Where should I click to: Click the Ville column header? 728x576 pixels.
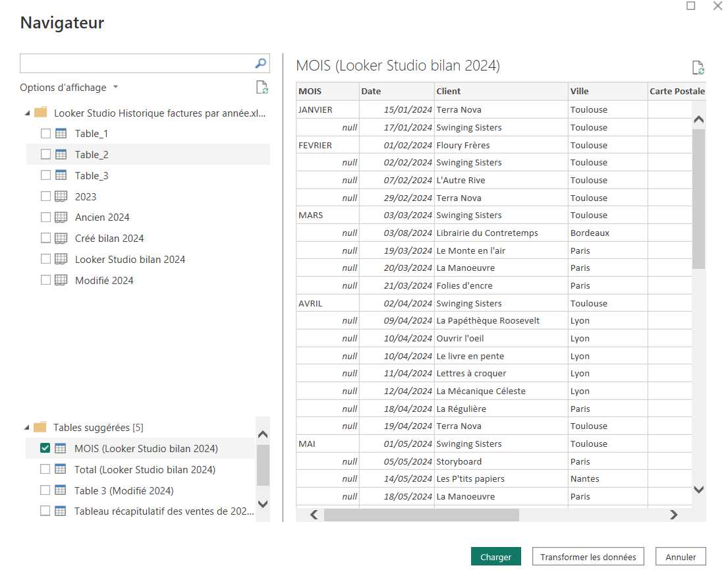[x=607, y=92]
